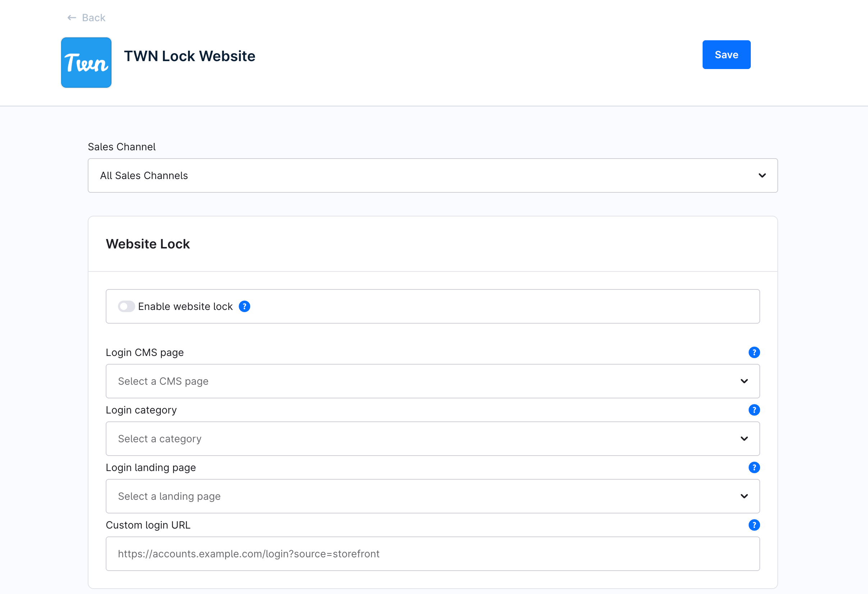
Task: Show help tooltip for Login category
Action: (x=754, y=410)
